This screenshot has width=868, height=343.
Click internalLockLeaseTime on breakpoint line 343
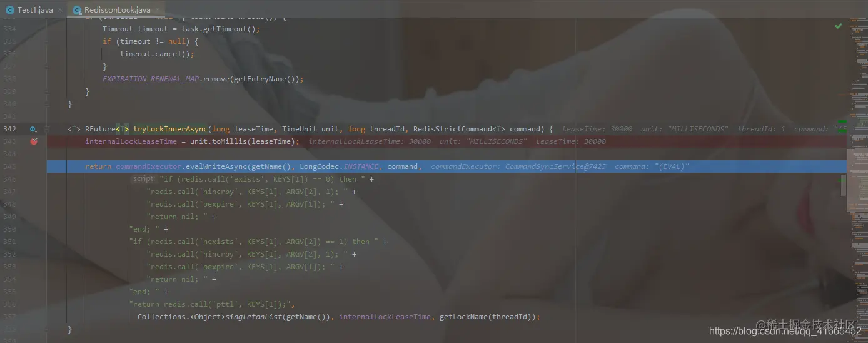[131, 141]
